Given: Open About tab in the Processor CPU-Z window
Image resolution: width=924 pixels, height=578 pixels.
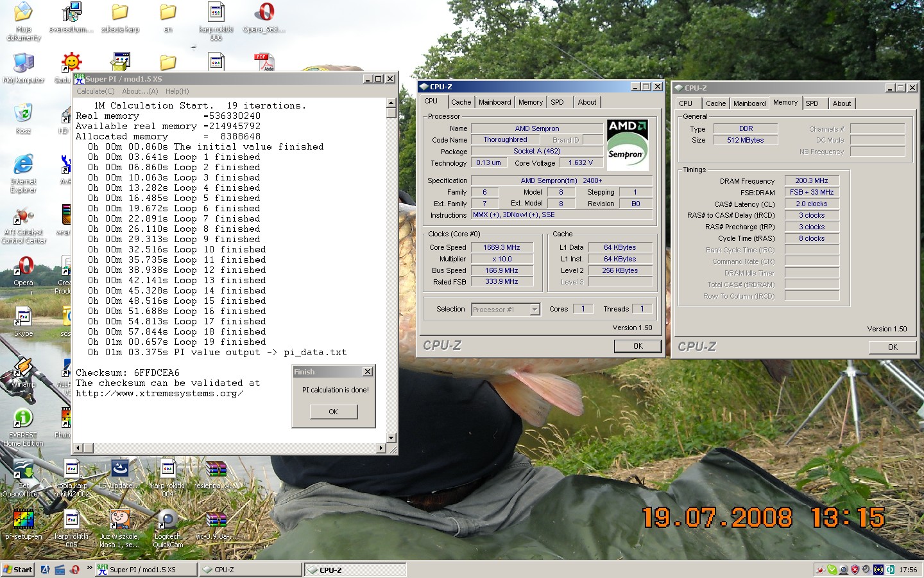Looking at the screenshot, I should [x=586, y=102].
